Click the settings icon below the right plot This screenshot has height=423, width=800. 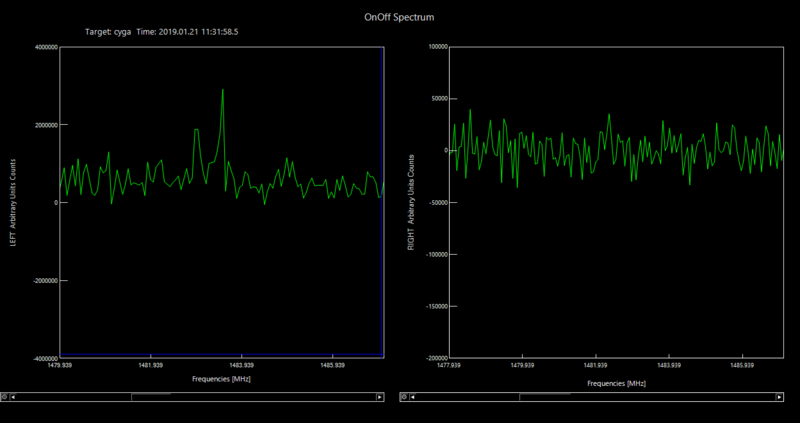(403, 397)
